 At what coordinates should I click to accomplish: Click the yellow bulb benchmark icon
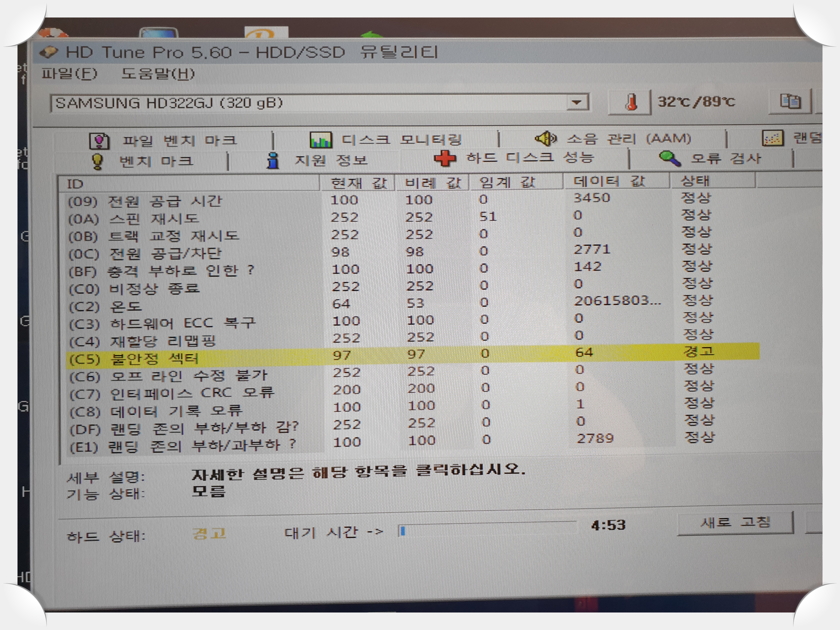[x=97, y=161]
